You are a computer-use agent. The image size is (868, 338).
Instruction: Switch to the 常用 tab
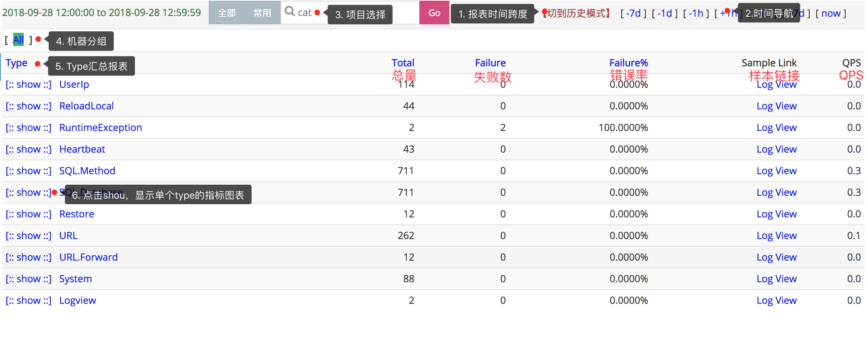[x=262, y=13]
